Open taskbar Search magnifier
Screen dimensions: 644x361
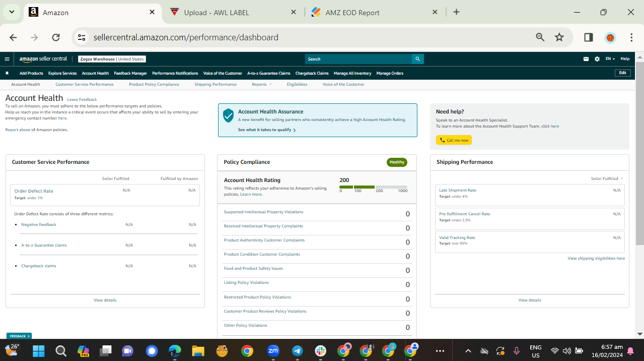pyautogui.click(x=61, y=350)
